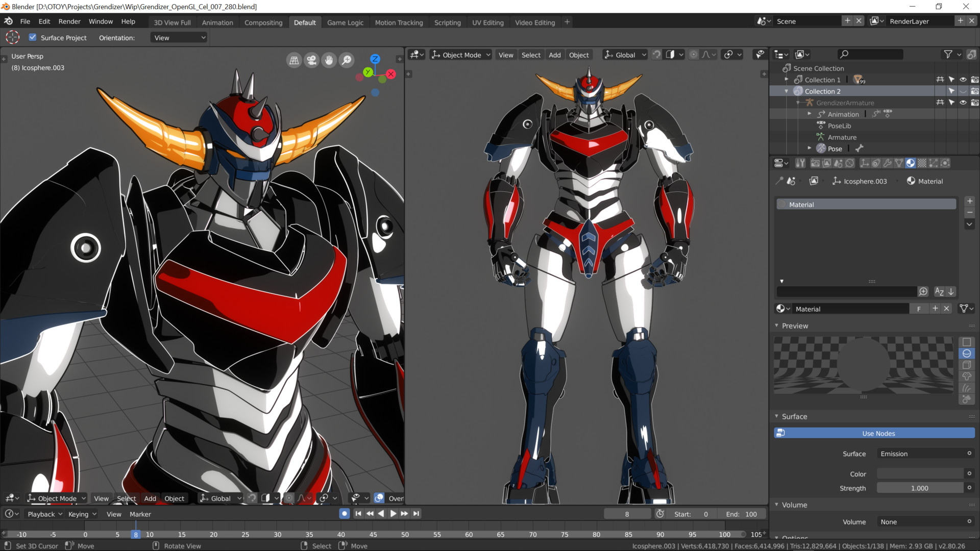Click the pan hand icon in left viewport
This screenshot has width=980, height=551.
coord(329,60)
